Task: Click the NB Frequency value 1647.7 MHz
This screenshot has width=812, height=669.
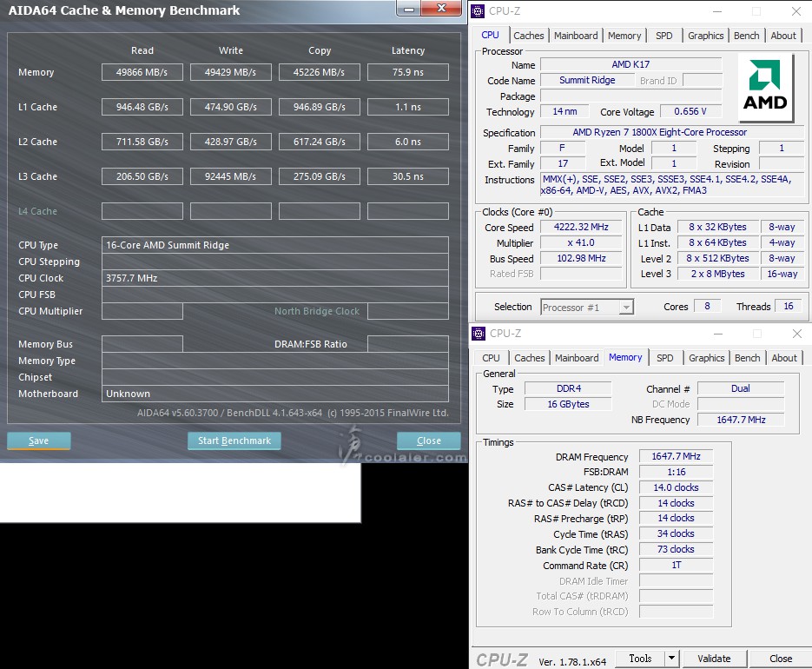Action: tap(741, 420)
